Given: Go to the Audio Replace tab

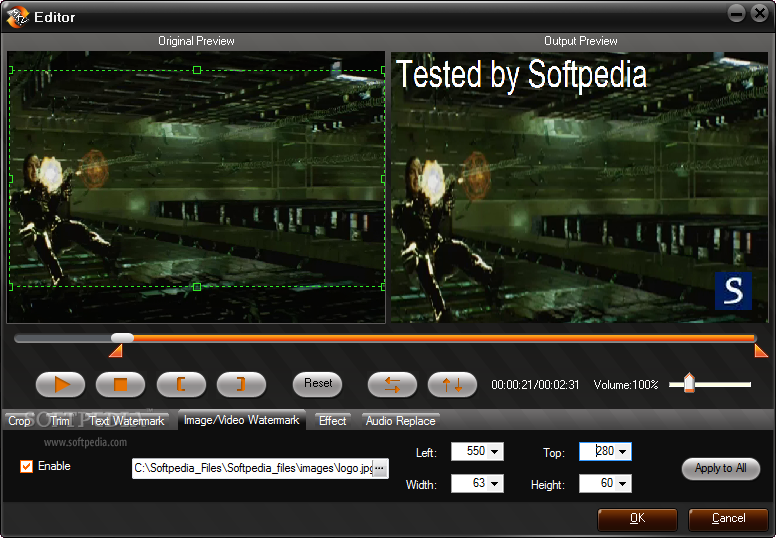Looking at the screenshot, I should click(400, 421).
